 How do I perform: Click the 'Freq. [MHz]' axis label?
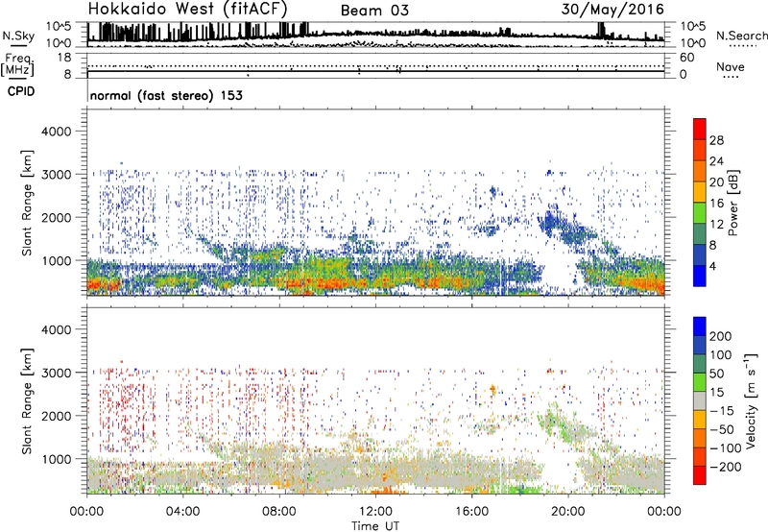point(17,64)
